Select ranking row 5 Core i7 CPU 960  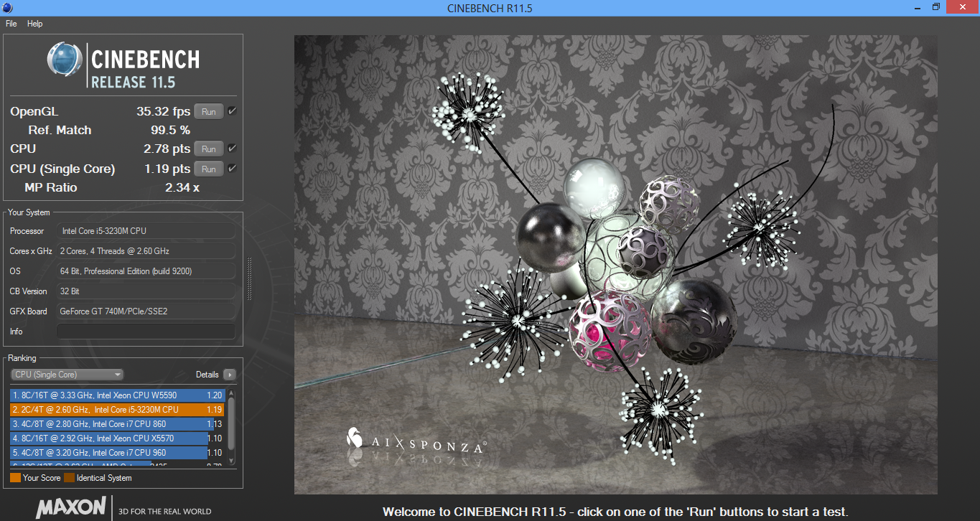(117, 453)
